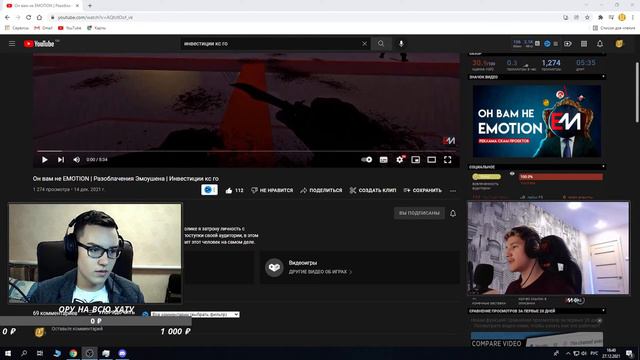Collapse the СОЦИАЛЬНОЕ panel section

coord(603,167)
